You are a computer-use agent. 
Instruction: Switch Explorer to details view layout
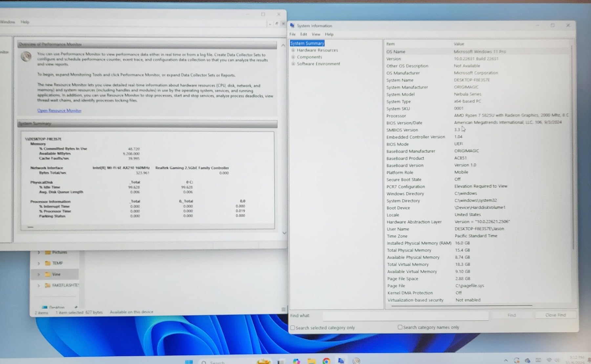(284, 309)
